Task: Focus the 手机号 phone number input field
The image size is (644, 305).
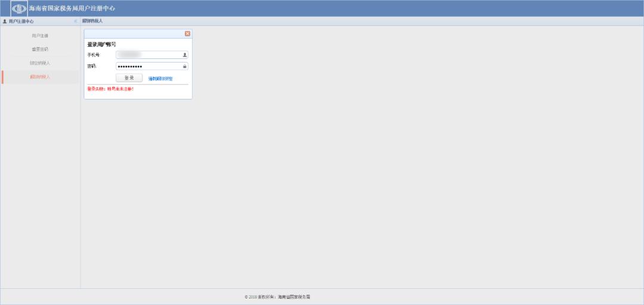Action: coord(152,55)
